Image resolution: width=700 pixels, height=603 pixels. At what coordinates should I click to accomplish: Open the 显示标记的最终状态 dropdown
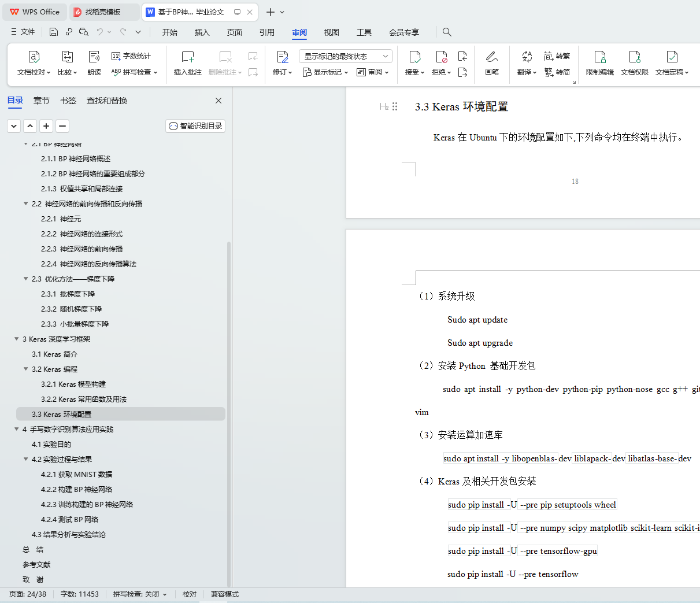click(346, 56)
